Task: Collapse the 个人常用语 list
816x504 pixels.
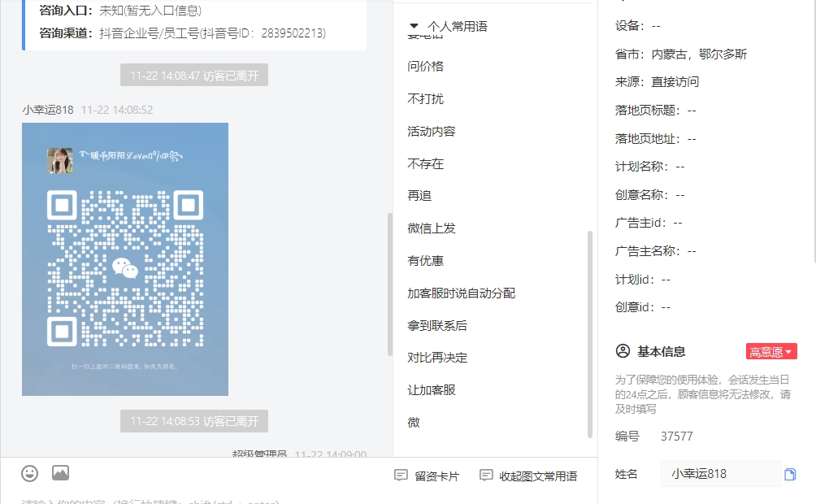Action: [x=414, y=25]
